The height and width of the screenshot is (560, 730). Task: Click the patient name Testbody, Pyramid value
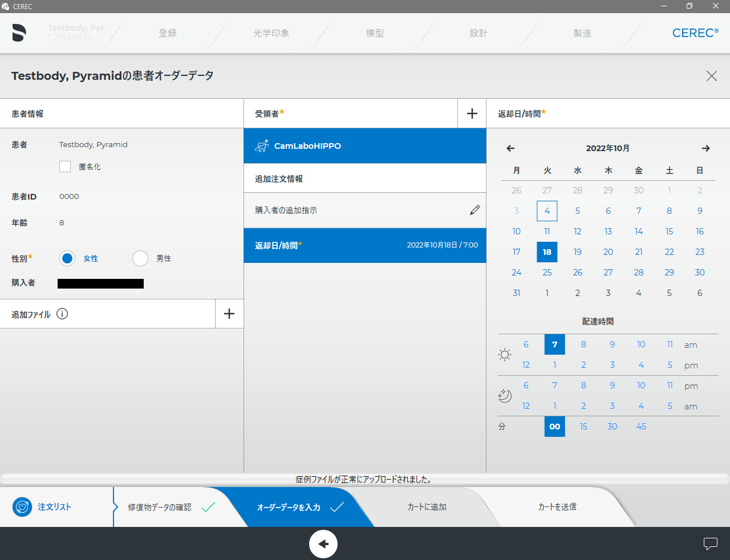coord(94,144)
